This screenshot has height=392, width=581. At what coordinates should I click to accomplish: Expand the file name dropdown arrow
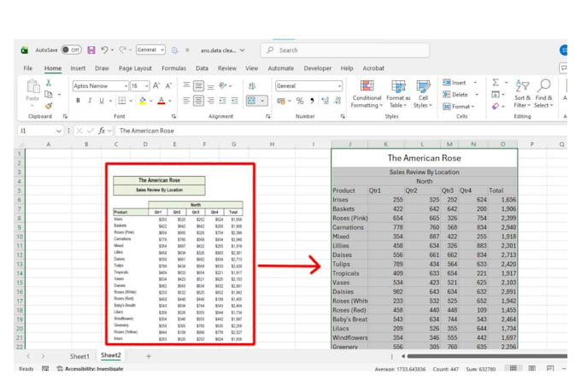[x=242, y=50]
